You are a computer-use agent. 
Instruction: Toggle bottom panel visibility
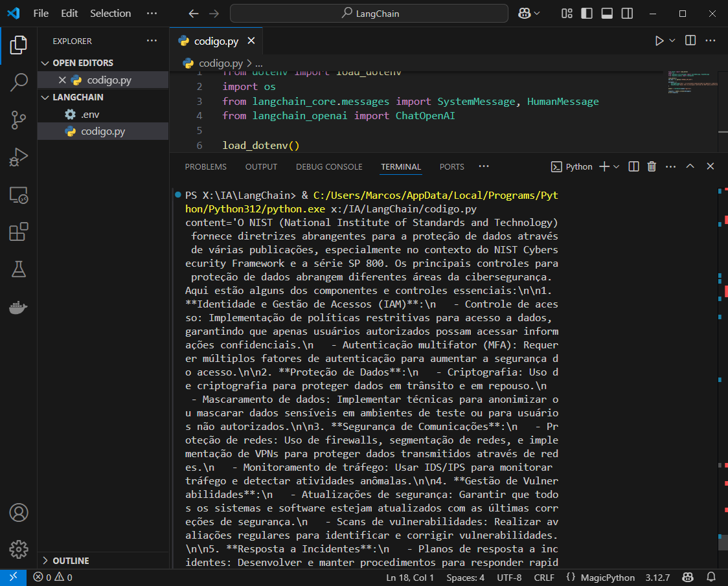(x=607, y=14)
